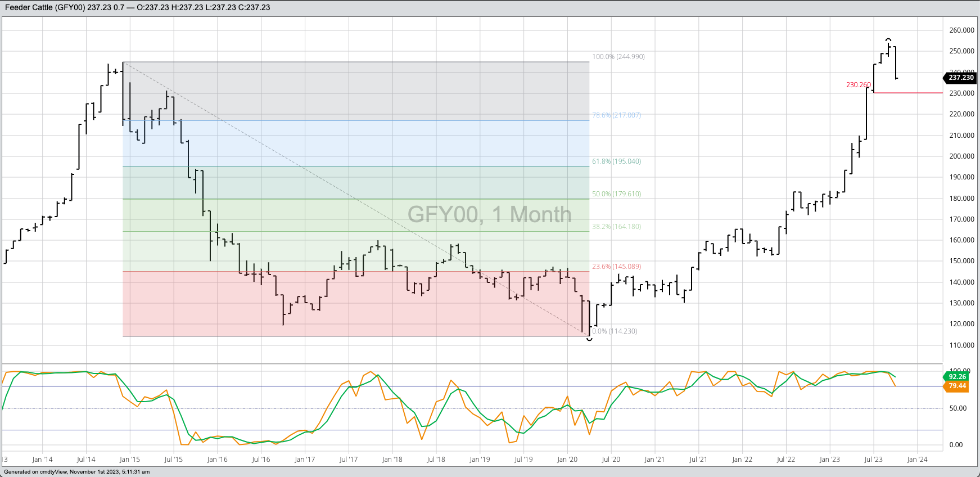
Task: Click the Generated on cmdtyView footer text
Action: coord(76,472)
